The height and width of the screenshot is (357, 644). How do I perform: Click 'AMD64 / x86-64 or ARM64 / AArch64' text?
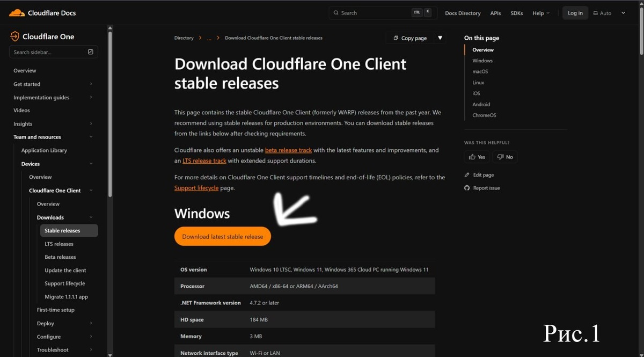294,287
